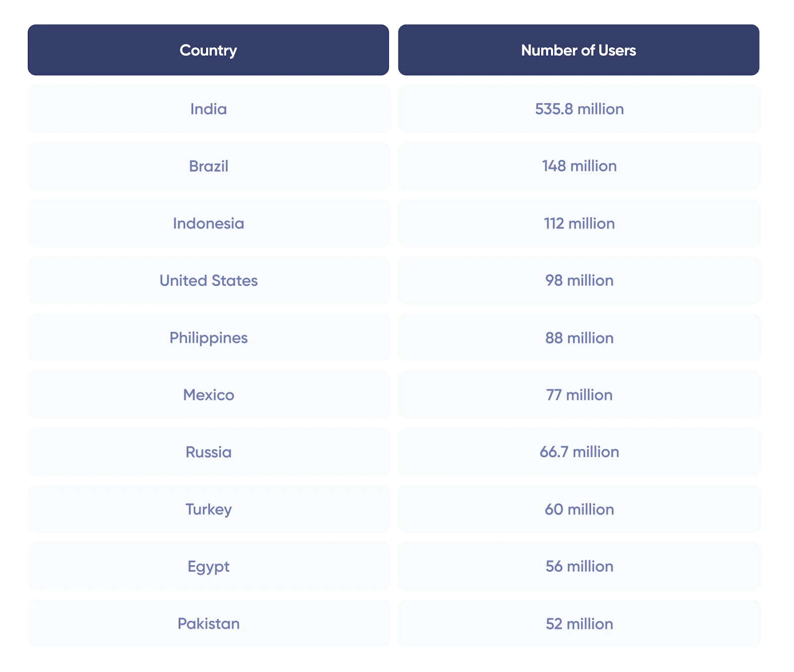Click the 66.7 million value
This screenshot has width=794, height=672.
point(579,452)
